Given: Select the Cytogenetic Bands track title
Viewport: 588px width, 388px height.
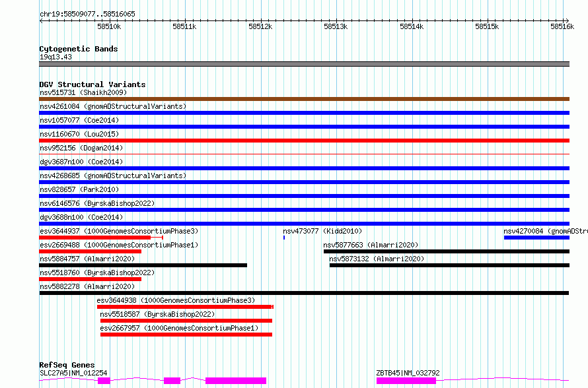Looking at the screenshot, I should [79, 49].
